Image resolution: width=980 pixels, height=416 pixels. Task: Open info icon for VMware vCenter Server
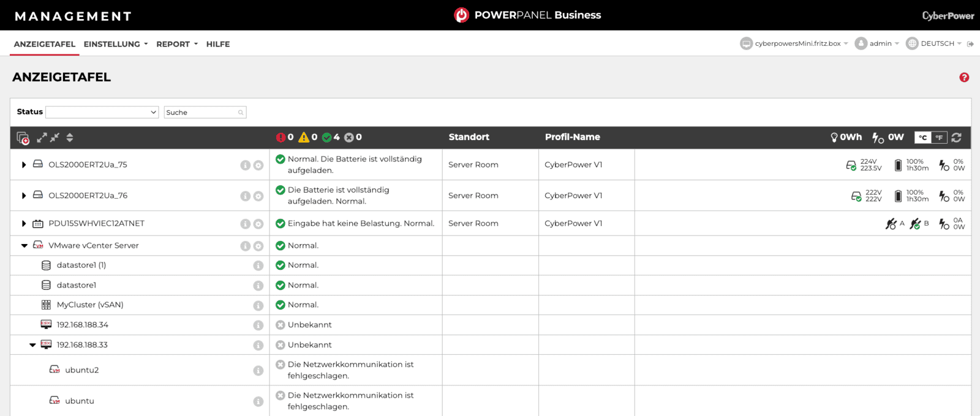pos(245,246)
